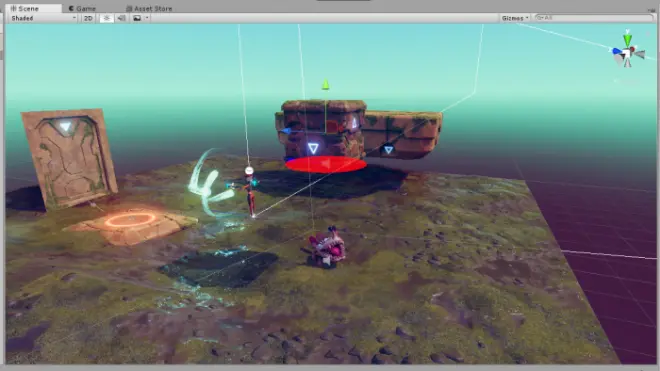The width and height of the screenshot is (660, 371).
Task: Select the glowing orange ring pressure pad
Action: pos(130,220)
